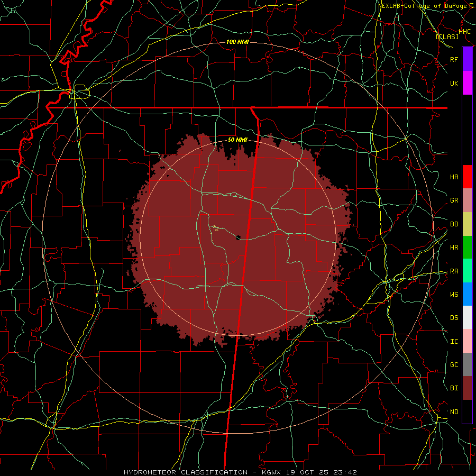Click the "GR" legend label
The width and height of the screenshot is (476, 476).
454,200
